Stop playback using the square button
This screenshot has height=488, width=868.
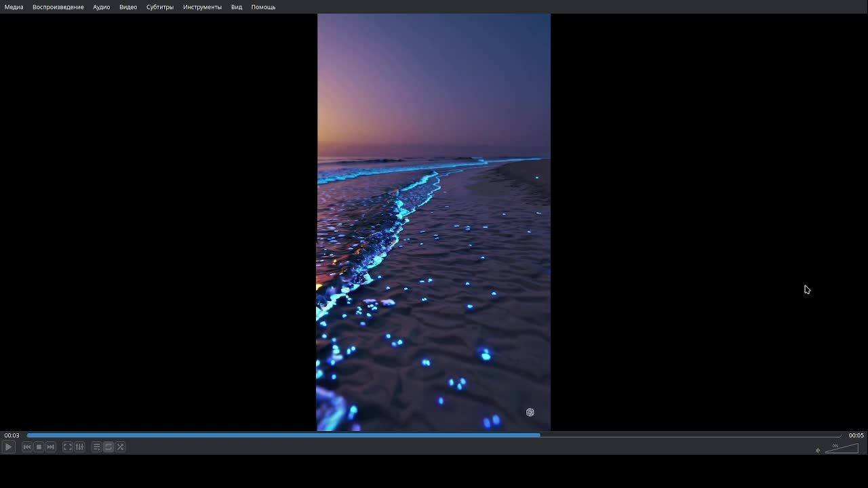(x=39, y=447)
